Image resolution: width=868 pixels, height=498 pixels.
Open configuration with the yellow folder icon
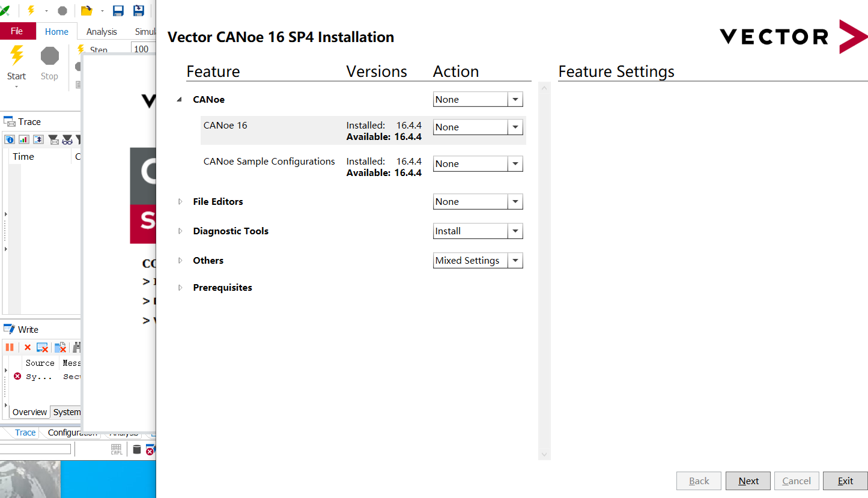86,11
